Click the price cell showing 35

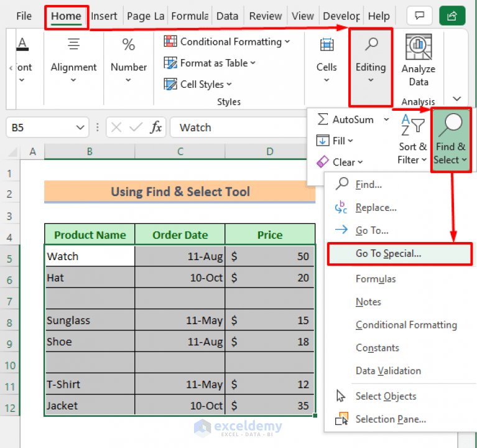(270, 405)
